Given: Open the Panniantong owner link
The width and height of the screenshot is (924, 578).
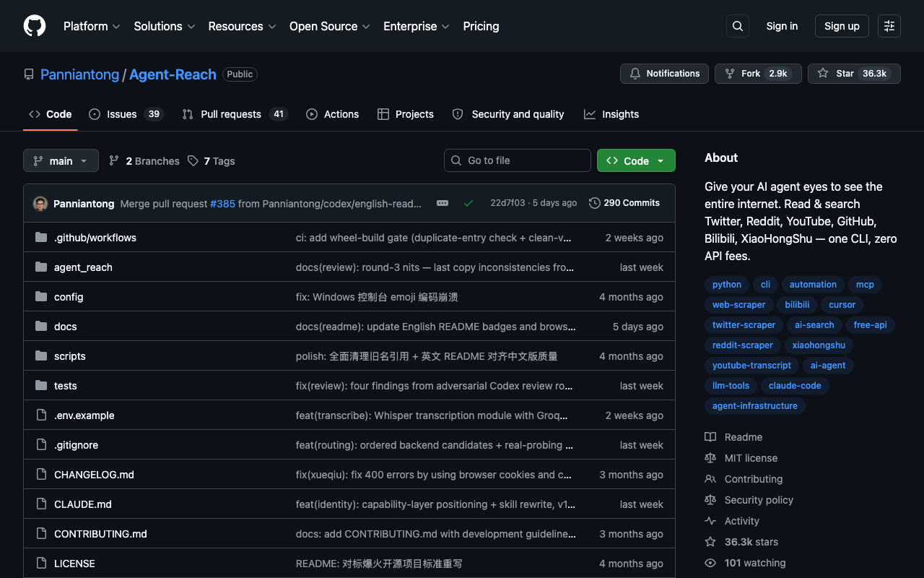Looking at the screenshot, I should click(79, 74).
